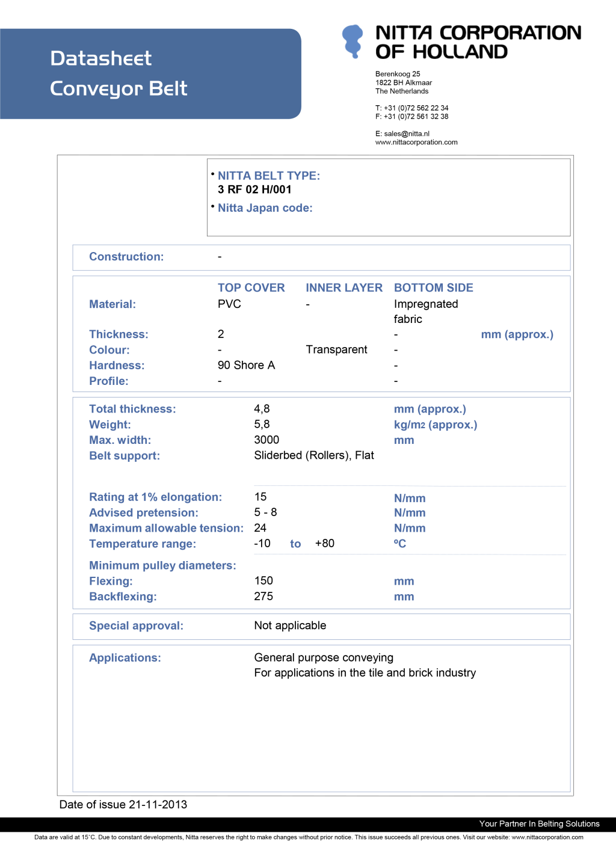Click the "Berenkoog 25" street address
Viewport: 616px width, 842px height.
point(398,74)
